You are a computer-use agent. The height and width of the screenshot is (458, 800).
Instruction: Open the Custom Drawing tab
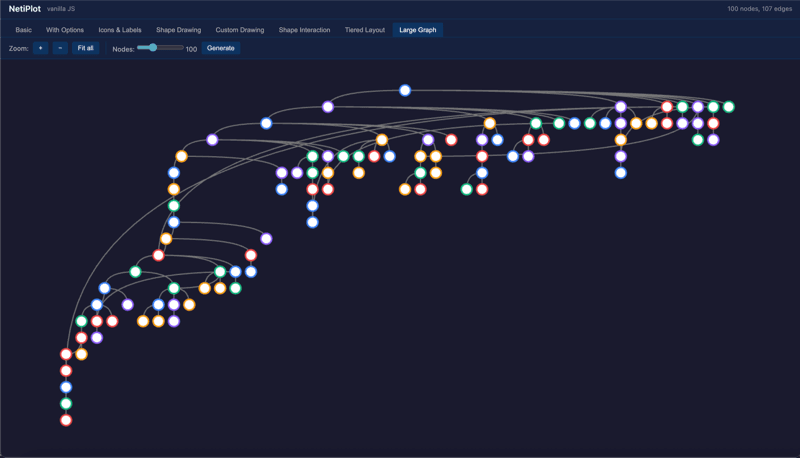240,30
